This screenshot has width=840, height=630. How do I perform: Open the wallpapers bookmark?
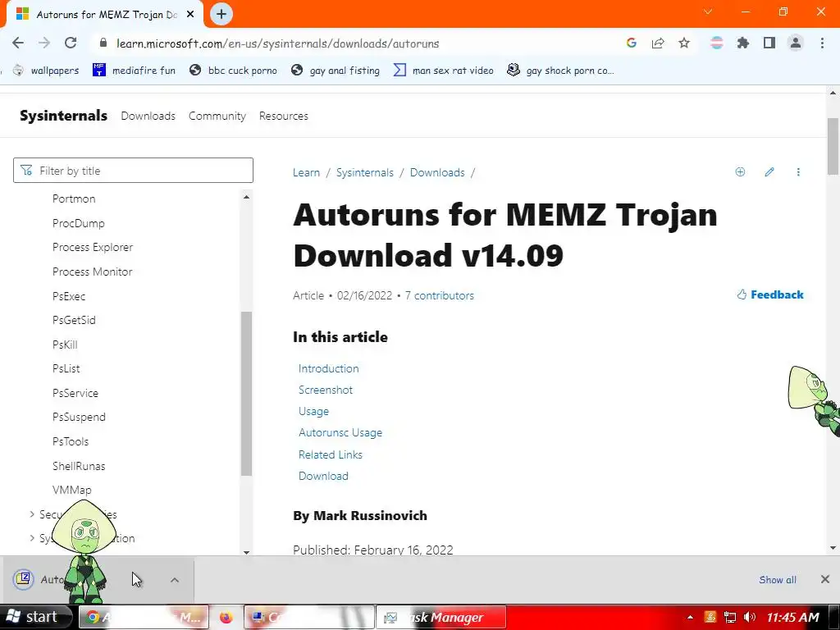[46, 71]
